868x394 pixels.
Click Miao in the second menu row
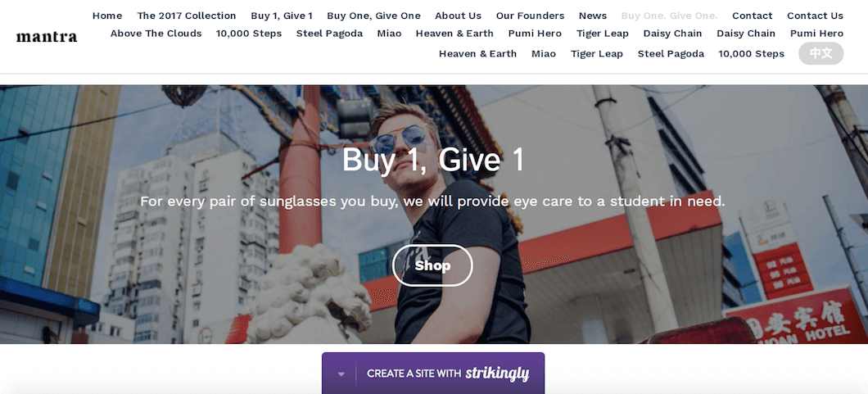coord(389,34)
